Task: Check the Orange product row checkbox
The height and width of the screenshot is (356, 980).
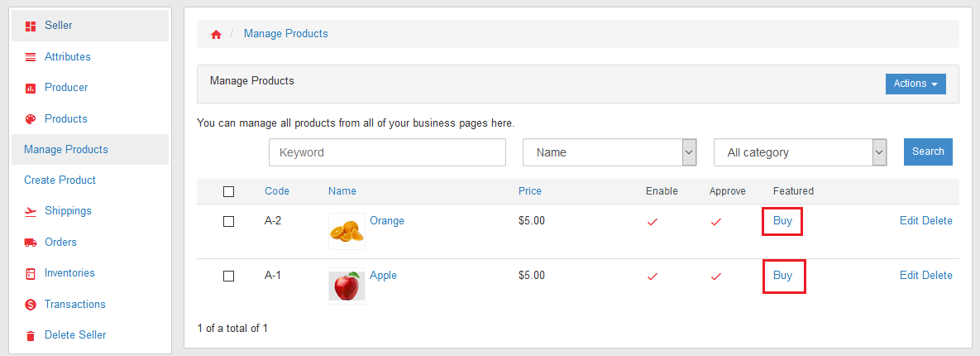Action: [x=229, y=222]
